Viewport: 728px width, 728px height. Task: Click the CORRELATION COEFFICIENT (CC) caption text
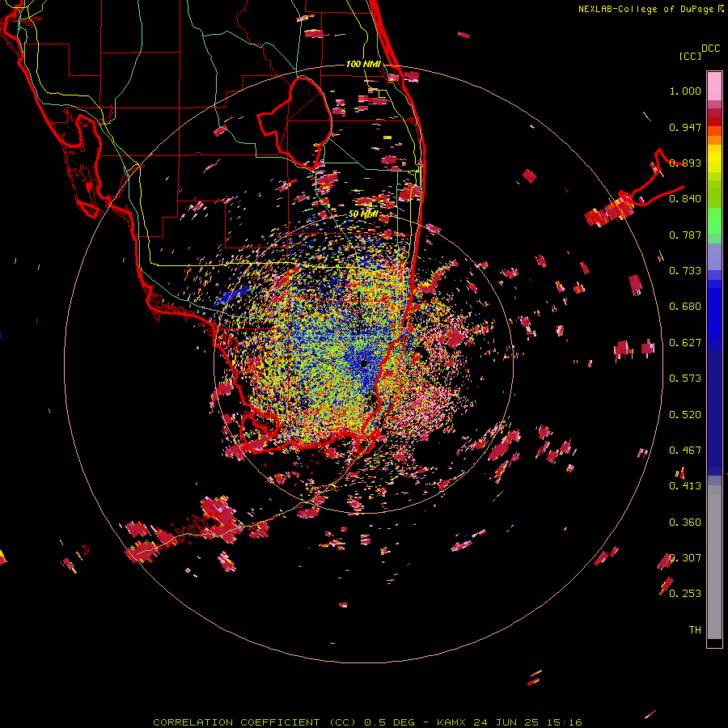tap(255, 722)
